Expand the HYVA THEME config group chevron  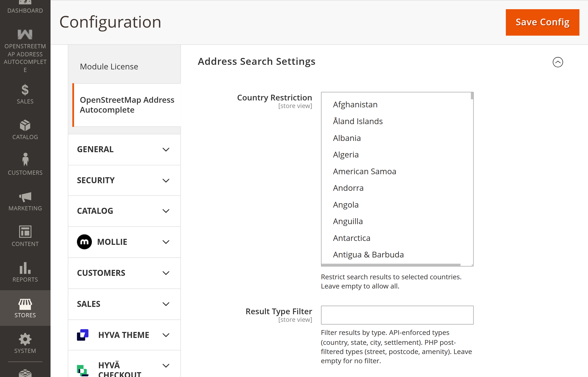pyautogui.click(x=166, y=335)
